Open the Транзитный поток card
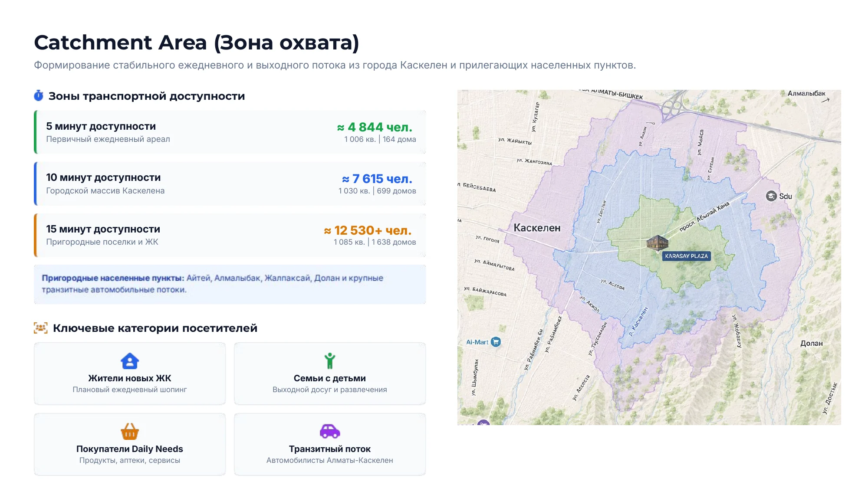868x488 pixels. pos(330,444)
